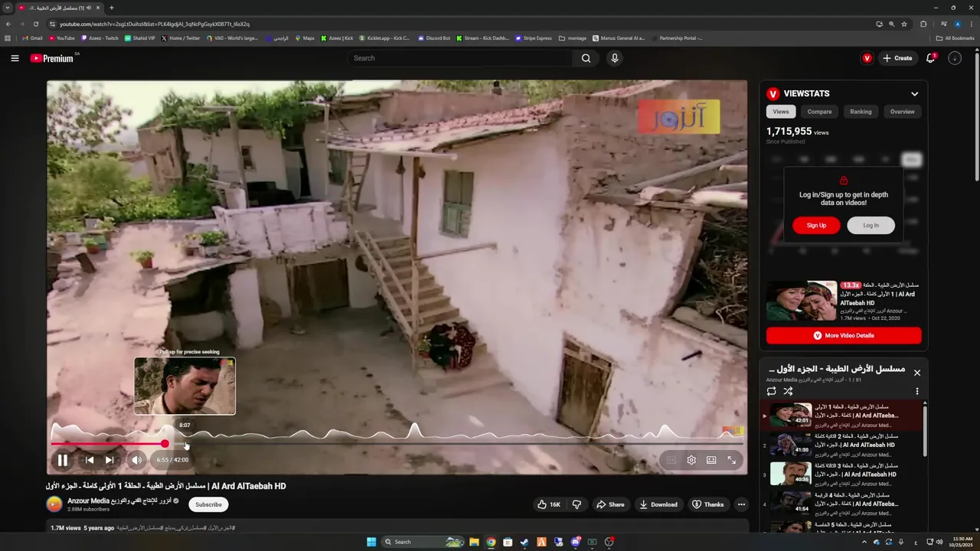The image size is (980, 551).
Task: Click the browser address bar URL
Action: pyautogui.click(x=155, y=24)
